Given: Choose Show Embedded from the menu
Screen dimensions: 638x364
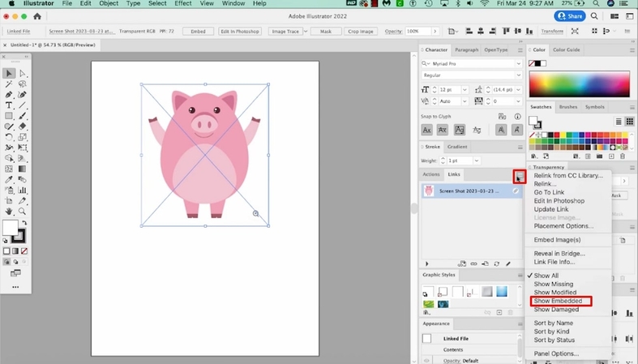Looking at the screenshot, I should 558,301.
